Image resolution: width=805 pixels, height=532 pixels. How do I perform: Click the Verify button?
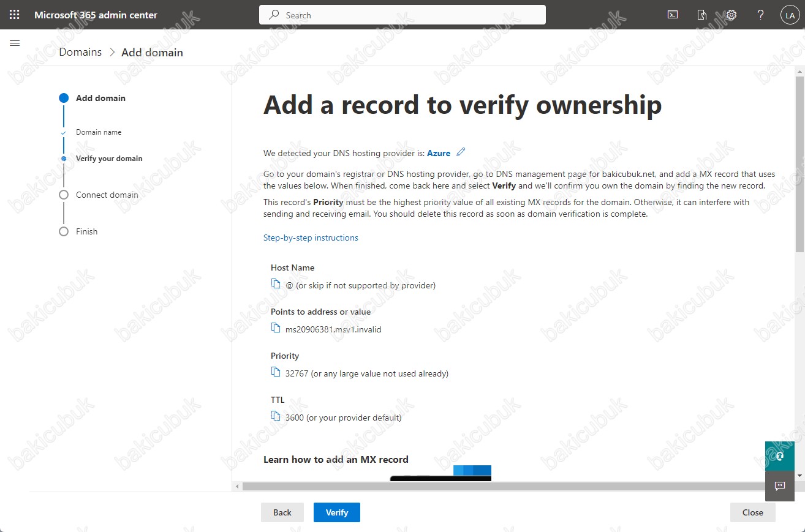point(337,512)
